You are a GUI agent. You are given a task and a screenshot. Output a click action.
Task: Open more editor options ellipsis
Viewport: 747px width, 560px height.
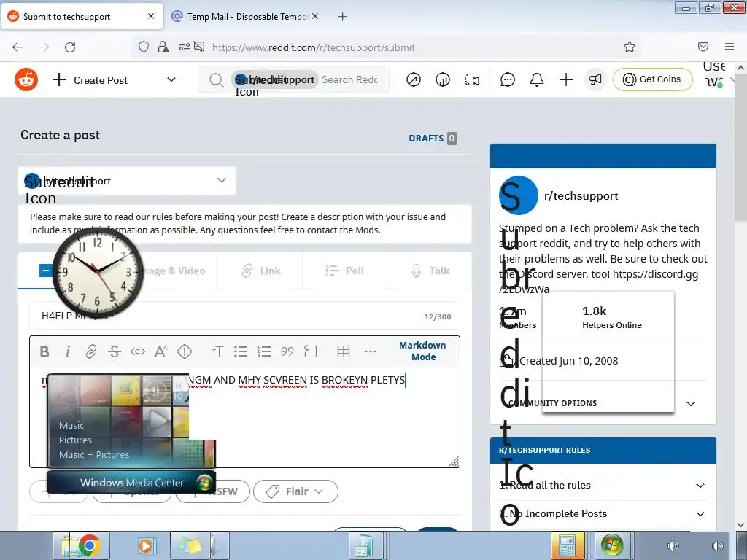click(370, 351)
